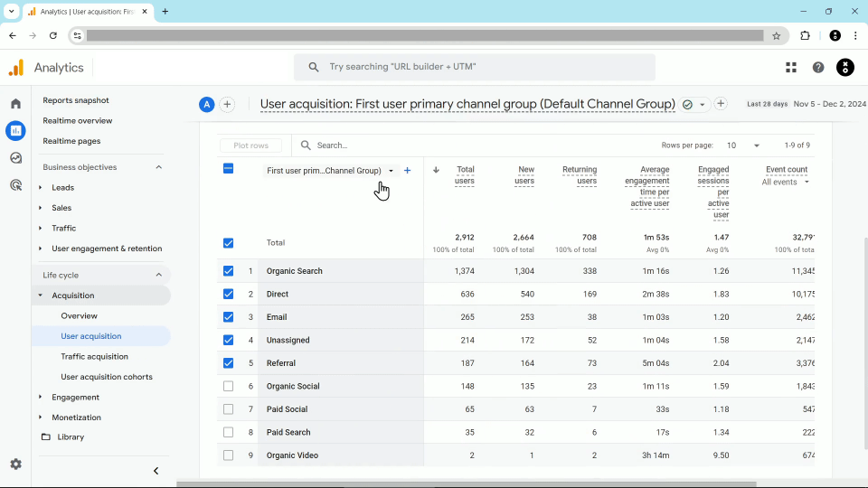Click the site information icon in address bar
The width and height of the screenshot is (868, 488).
click(78, 35)
